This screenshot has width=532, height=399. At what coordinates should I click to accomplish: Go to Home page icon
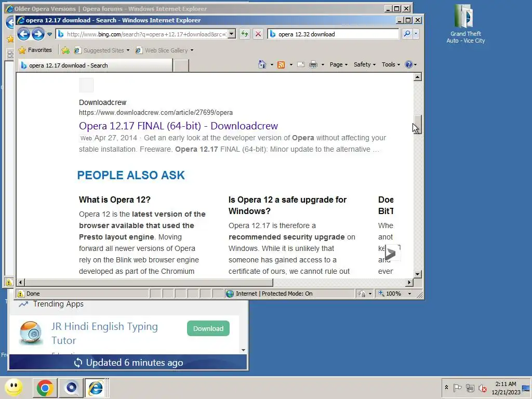(x=262, y=64)
